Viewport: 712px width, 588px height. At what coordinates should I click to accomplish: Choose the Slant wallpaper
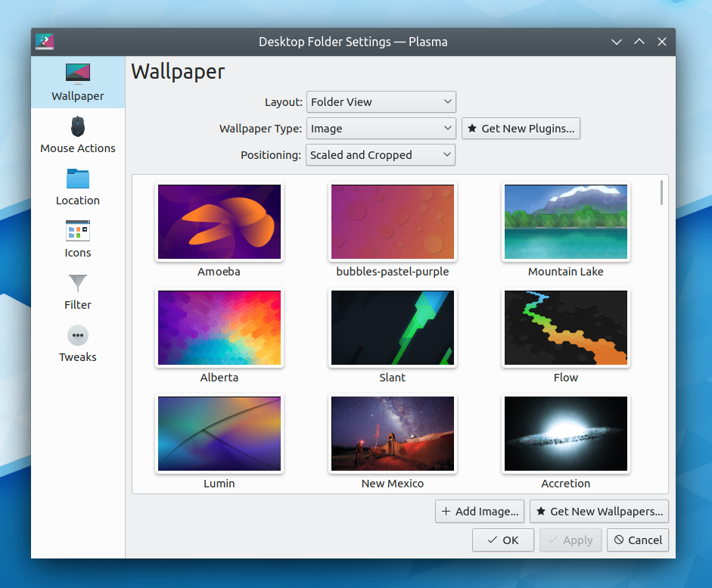pos(393,328)
